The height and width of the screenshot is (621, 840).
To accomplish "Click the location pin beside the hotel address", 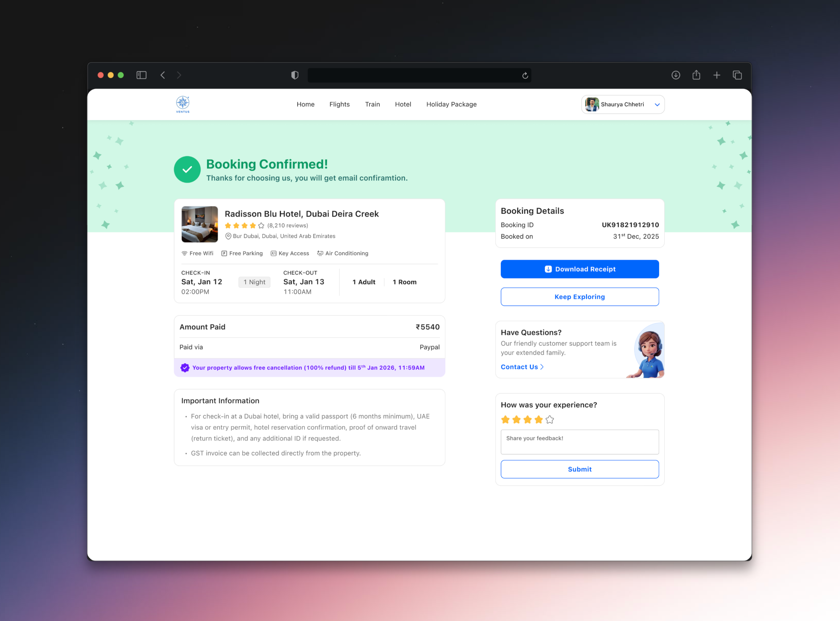I will (228, 236).
